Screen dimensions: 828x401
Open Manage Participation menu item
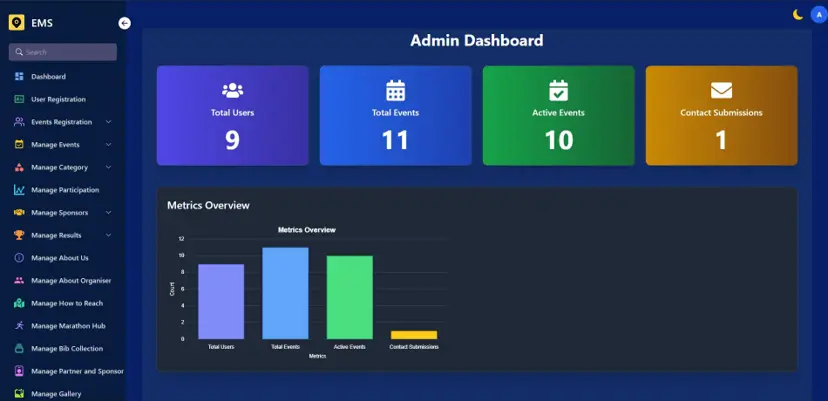[x=65, y=190]
